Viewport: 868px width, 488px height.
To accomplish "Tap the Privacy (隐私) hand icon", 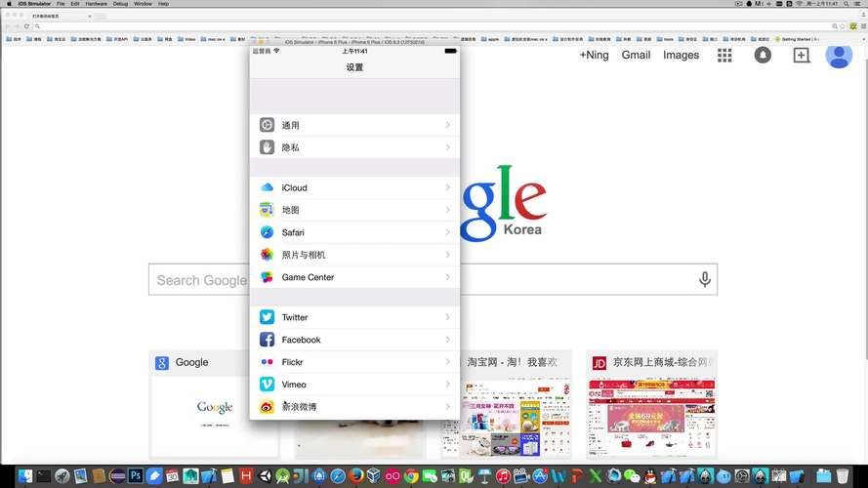I will click(x=267, y=147).
